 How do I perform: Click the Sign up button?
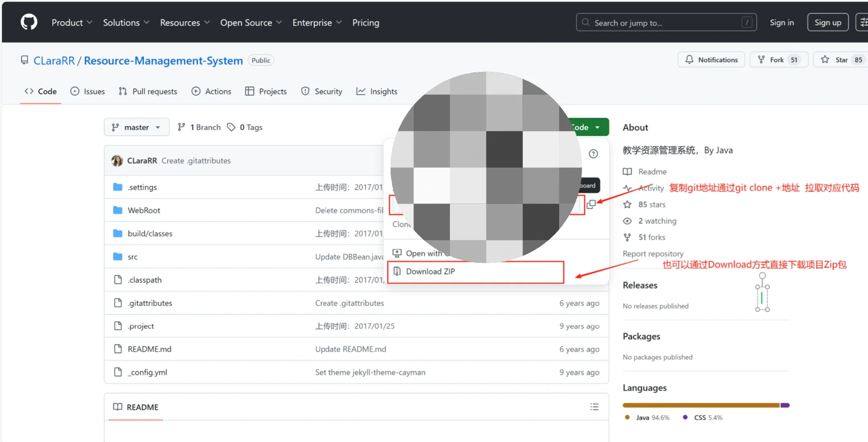(x=828, y=23)
